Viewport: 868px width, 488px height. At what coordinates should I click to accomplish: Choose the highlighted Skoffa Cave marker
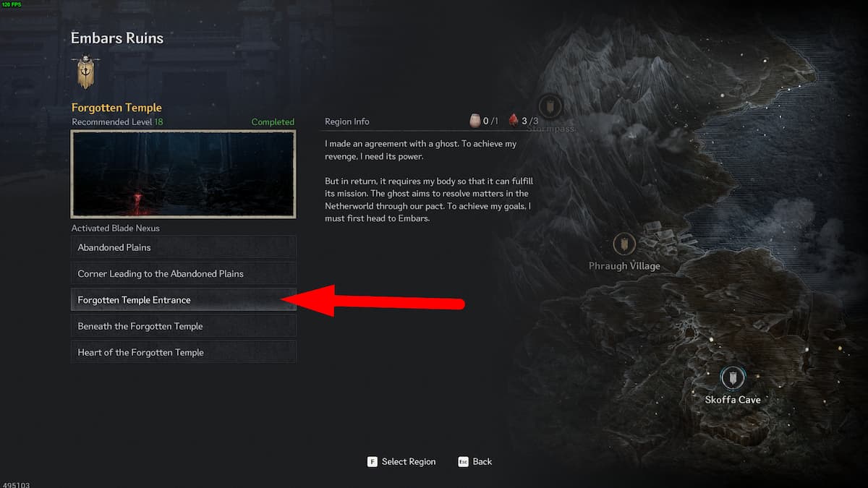pos(733,378)
